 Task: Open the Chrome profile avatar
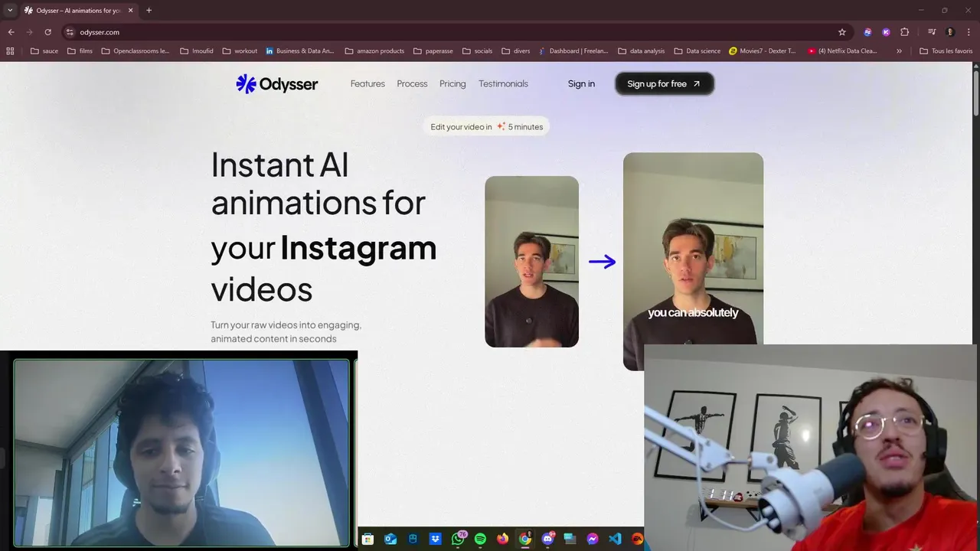950,32
